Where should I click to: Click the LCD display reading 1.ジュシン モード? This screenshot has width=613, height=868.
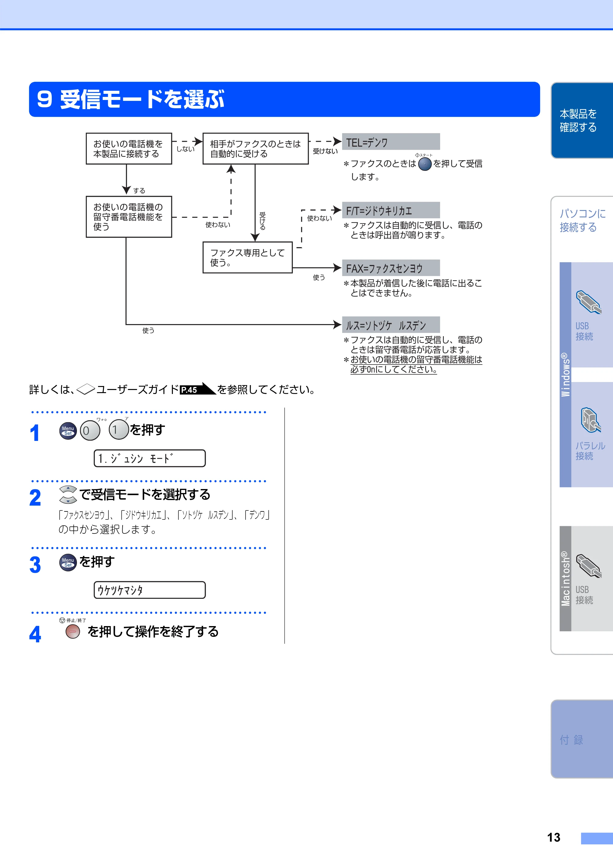click(x=150, y=458)
